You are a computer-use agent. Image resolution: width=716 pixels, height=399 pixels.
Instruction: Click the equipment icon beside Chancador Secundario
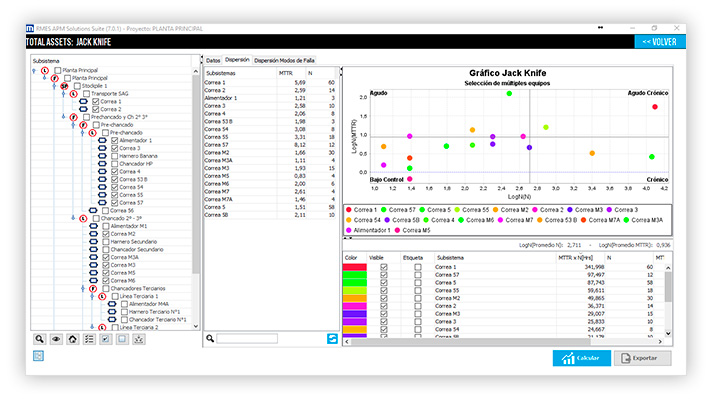[x=93, y=250]
